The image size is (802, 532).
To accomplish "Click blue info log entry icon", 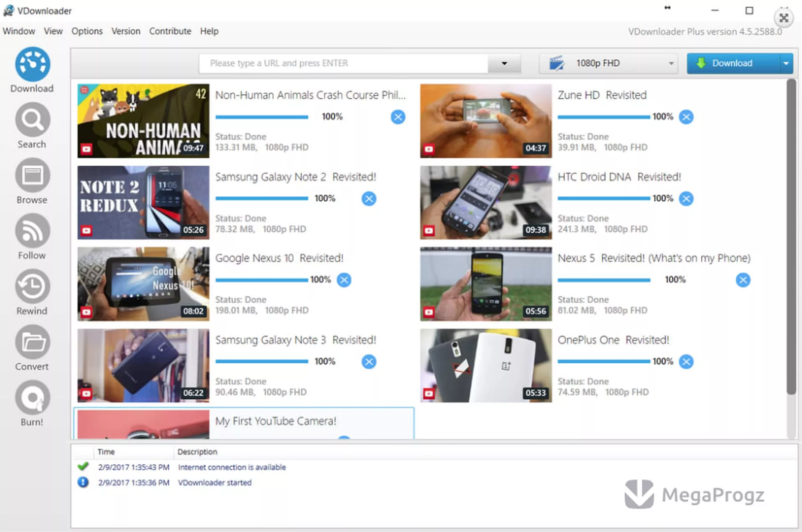I will point(83,482).
